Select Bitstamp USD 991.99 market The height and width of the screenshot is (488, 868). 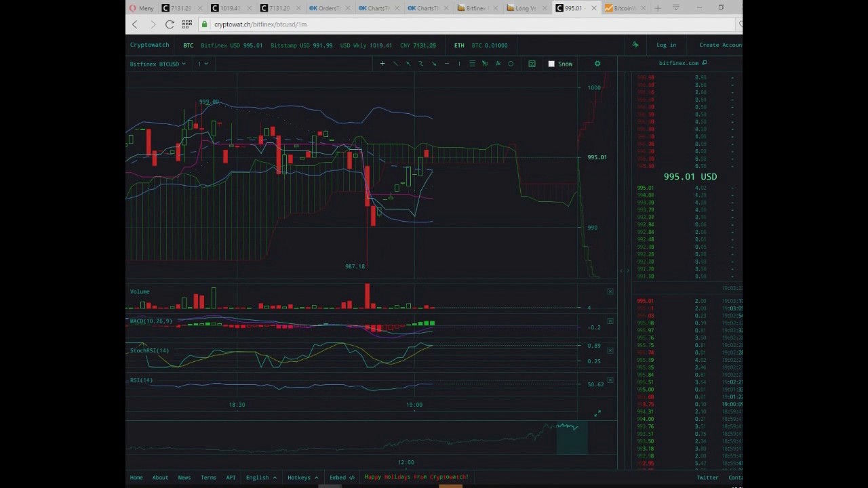coord(301,45)
